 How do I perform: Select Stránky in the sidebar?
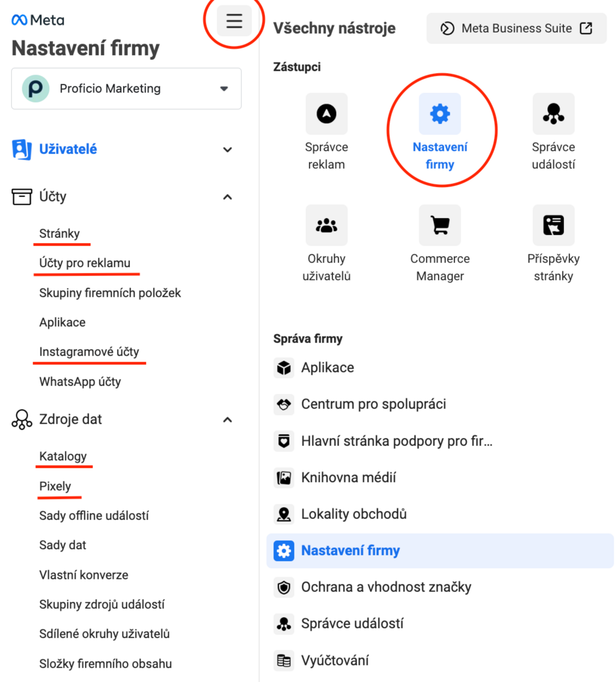tap(60, 234)
